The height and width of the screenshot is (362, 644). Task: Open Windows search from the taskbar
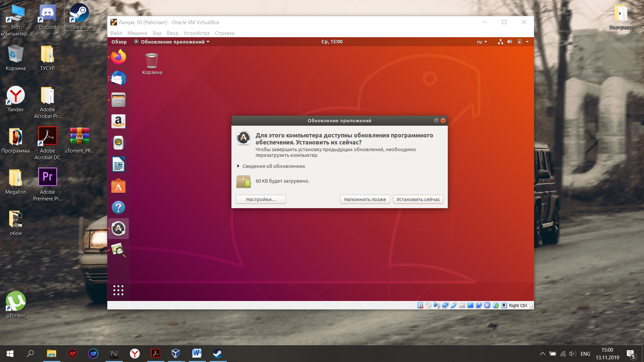point(30,354)
